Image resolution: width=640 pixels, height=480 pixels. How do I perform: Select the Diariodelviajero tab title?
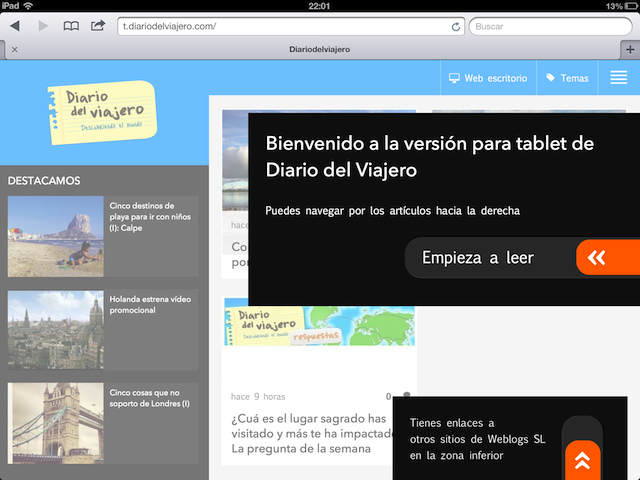[x=320, y=49]
